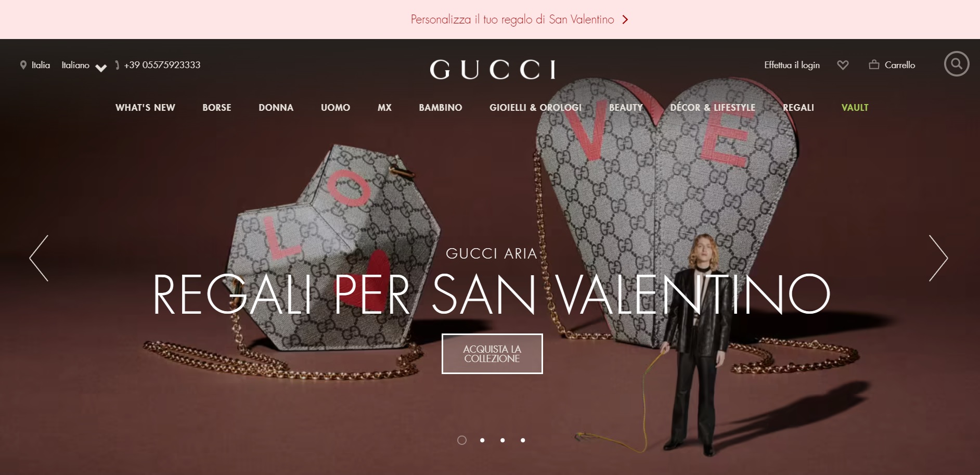Select the second carousel indicator dot
The width and height of the screenshot is (980, 475).
coord(482,440)
